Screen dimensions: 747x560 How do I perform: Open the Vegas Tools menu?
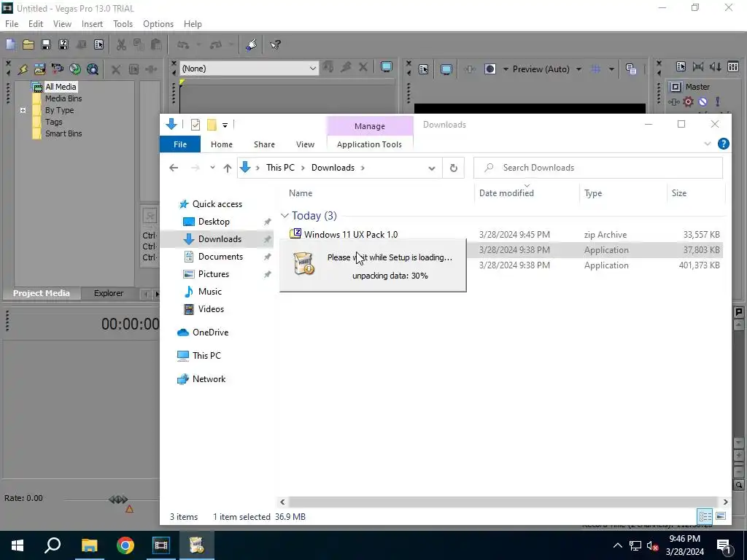pos(123,24)
